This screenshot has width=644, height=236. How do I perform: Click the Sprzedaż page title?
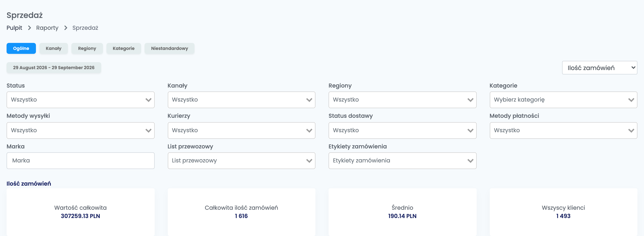coord(25,15)
